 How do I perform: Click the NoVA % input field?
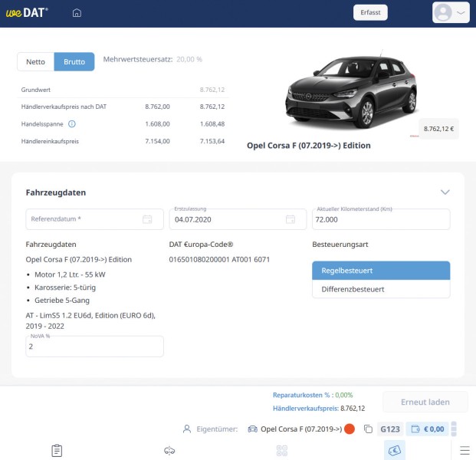point(94,347)
